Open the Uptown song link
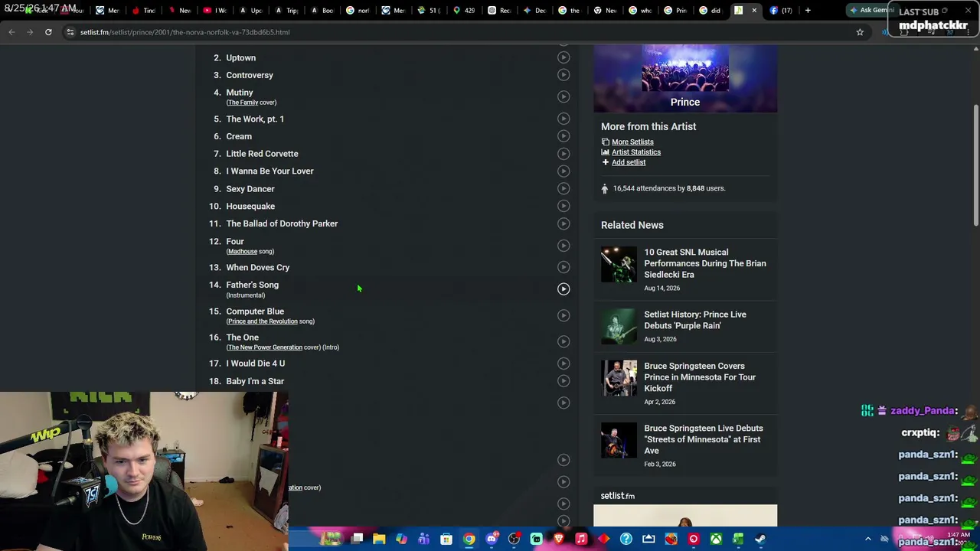This screenshot has width=980, height=551. click(x=240, y=57)
